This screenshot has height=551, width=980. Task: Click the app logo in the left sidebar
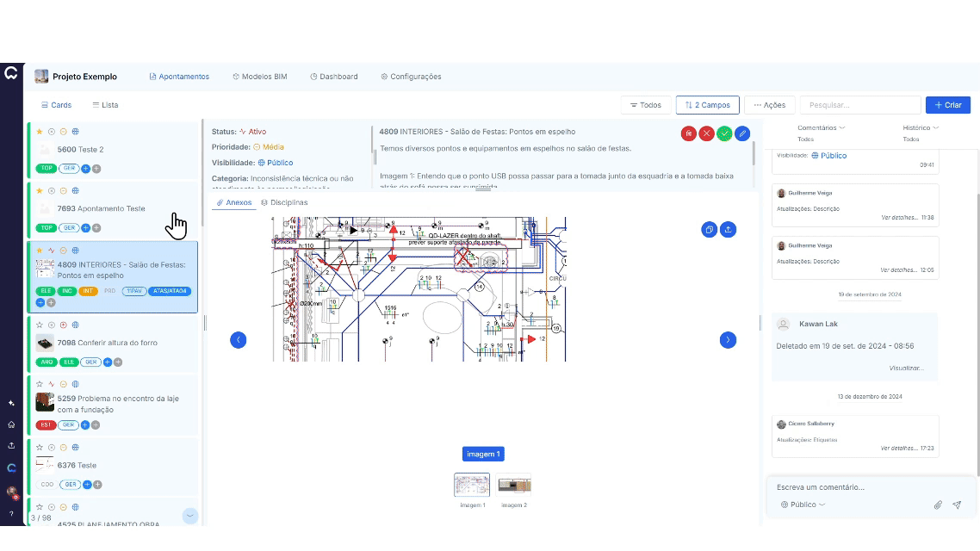coord(11,74)
